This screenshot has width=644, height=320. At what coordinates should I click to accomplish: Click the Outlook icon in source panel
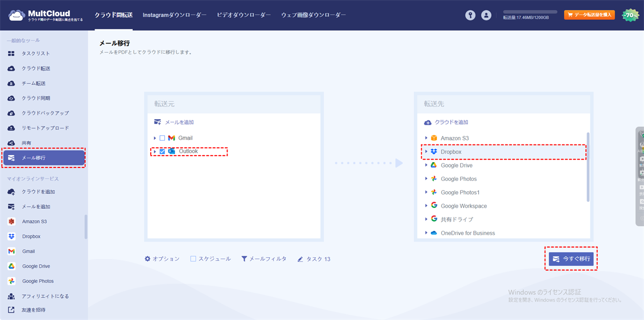tap(172, 151)
